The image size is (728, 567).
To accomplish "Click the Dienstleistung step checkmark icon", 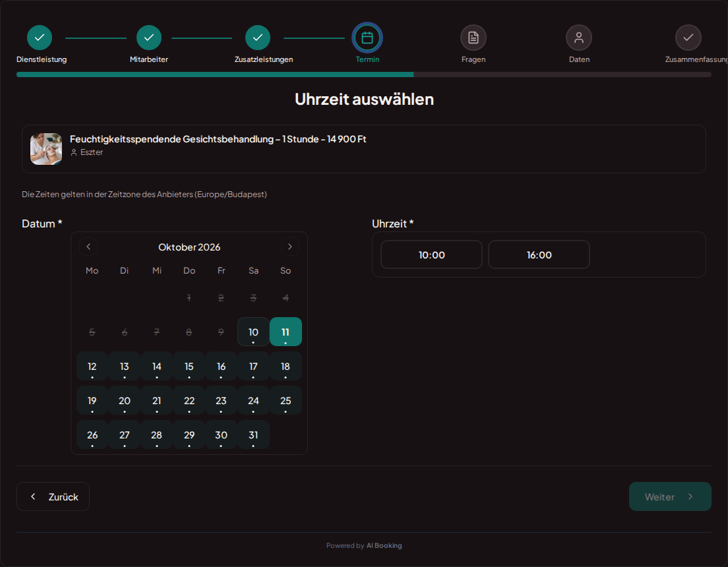I will pyautogui.click(x=40, y=38).
